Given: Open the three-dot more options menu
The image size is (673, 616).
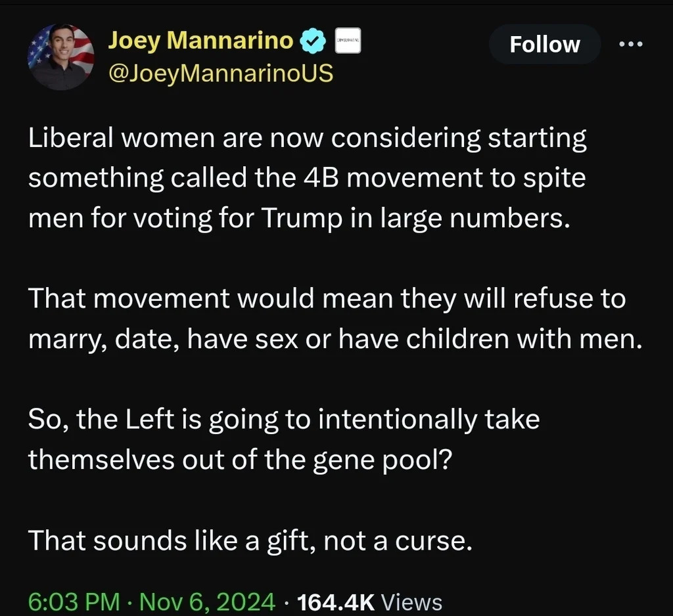Looking at the screenshot, I should 632,44.
